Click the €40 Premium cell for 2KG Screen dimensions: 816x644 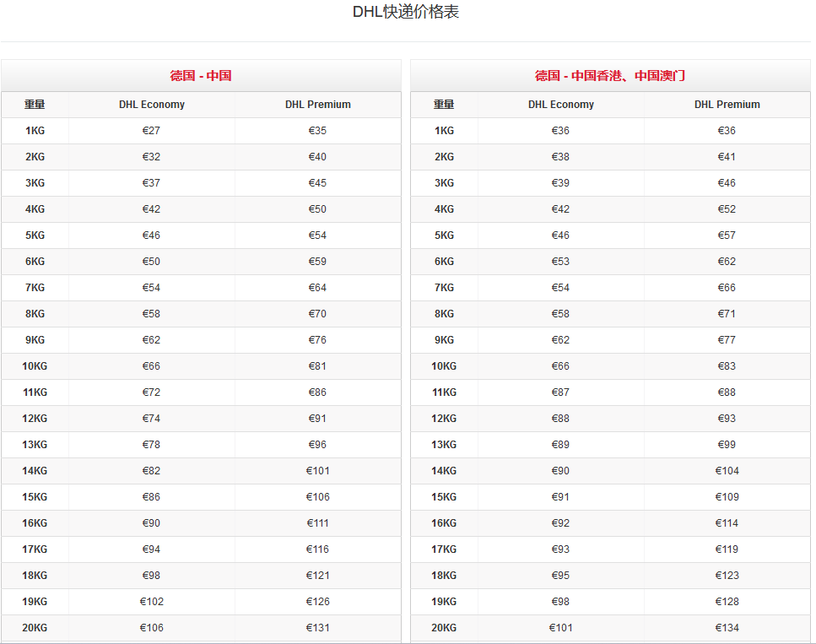click(317, 157)
